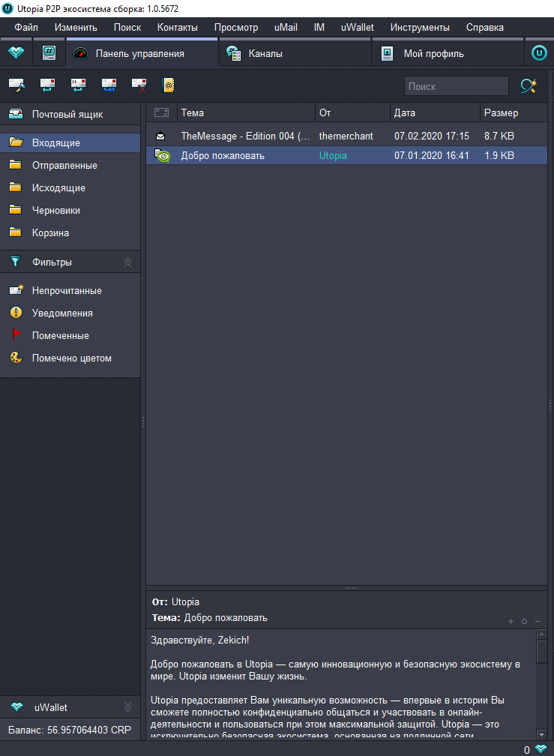Open the Поиск menu
554x756 pixels.
pos(127,28)
